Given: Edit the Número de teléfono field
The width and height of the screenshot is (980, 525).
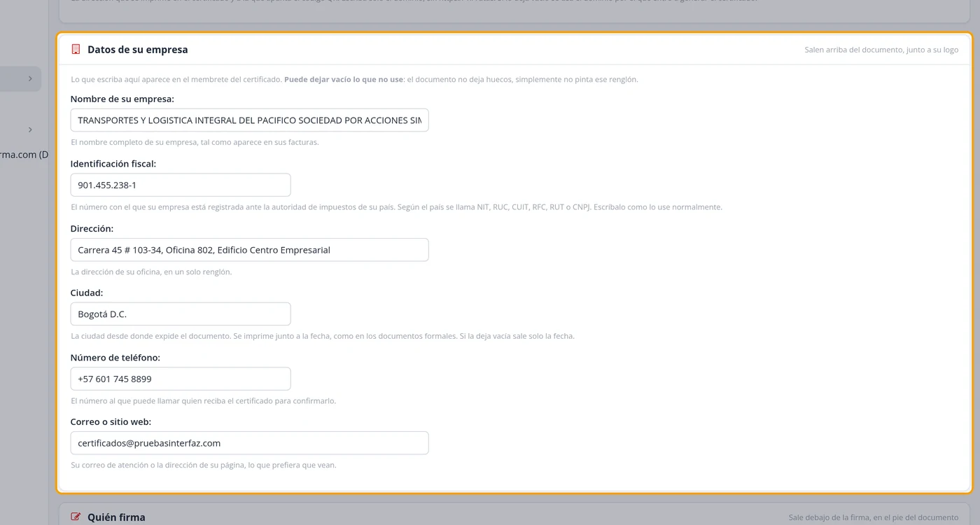Looking at the screenshot, I should [181, 379].
